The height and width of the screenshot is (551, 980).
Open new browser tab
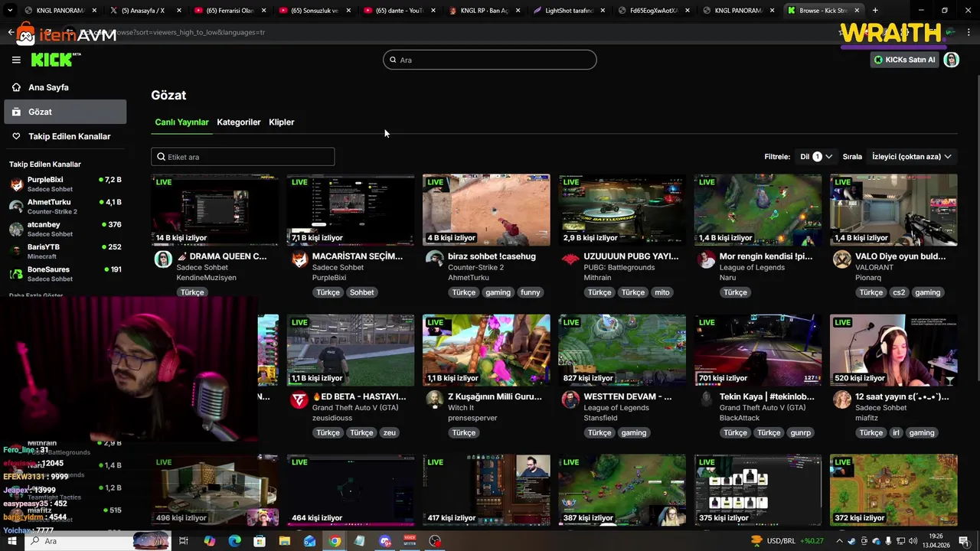(875, 10)
